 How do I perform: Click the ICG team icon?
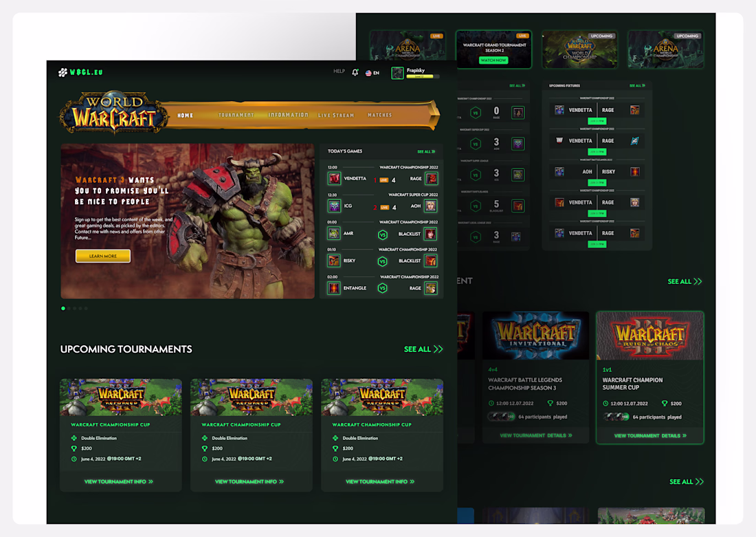click(x=334, y=206)
